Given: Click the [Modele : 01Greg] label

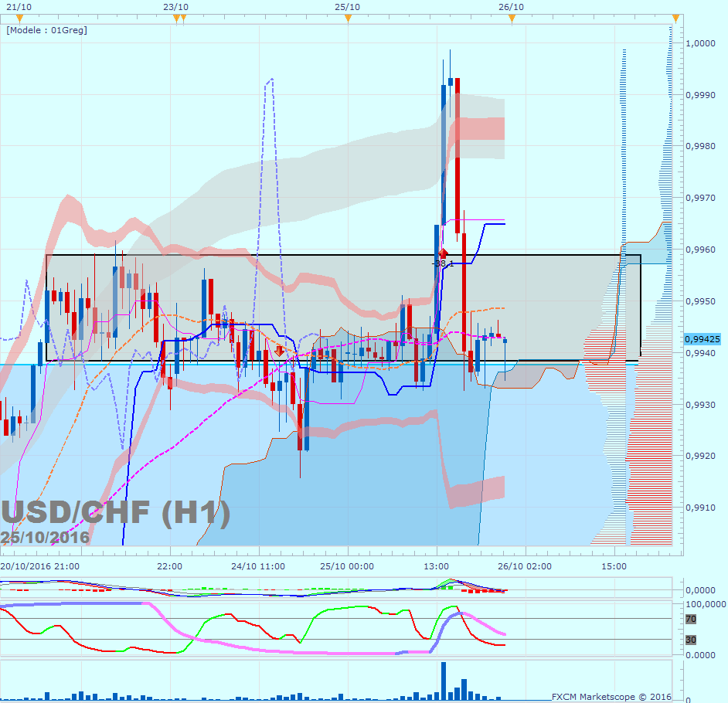Looking at the screenshot, I should pyautogui.click(x=46, y=30).
